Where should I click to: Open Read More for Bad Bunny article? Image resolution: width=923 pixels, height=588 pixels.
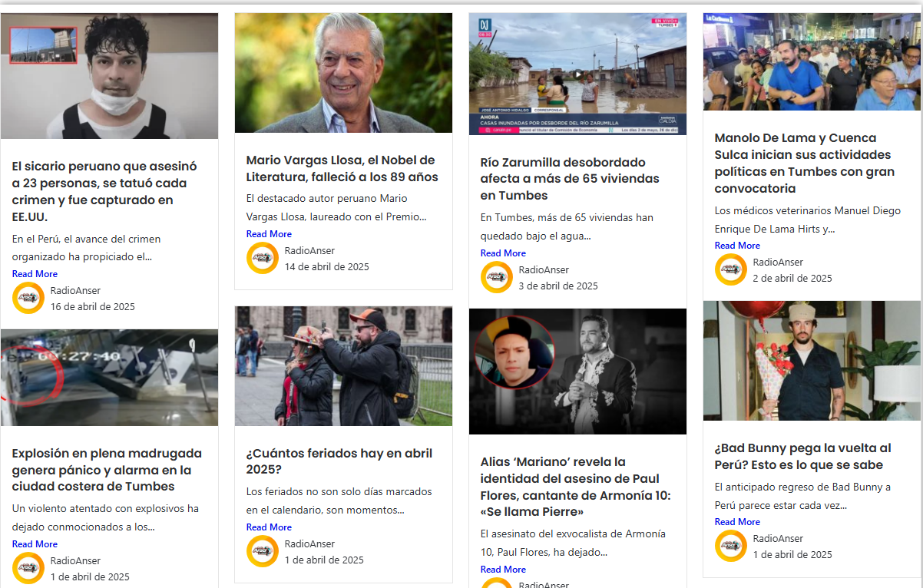pyautogui.click(x=737, y=522)
